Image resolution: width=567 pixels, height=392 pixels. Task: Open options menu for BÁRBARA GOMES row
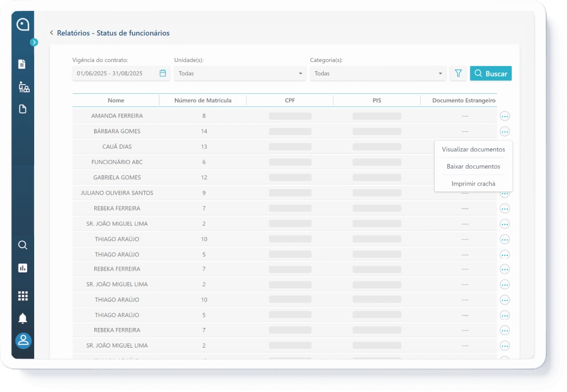point(505,131)
